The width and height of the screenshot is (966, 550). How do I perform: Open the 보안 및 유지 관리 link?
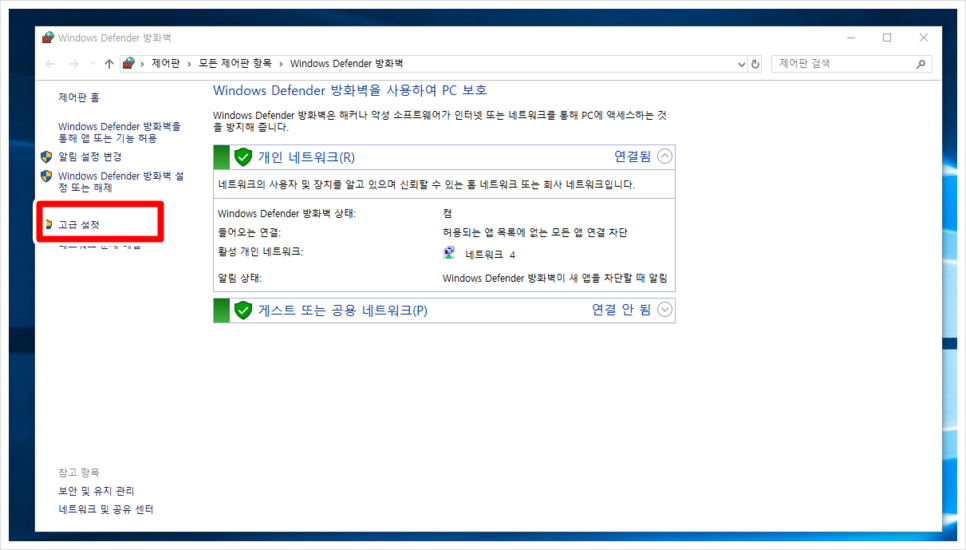coord(96,491)
